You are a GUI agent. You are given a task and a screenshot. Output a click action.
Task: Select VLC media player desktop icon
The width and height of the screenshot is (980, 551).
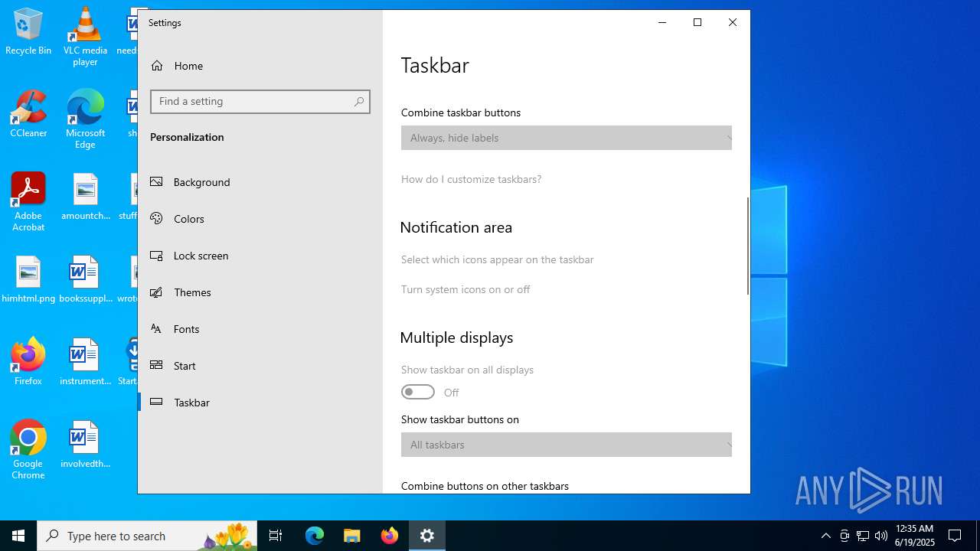click(85, 37)
